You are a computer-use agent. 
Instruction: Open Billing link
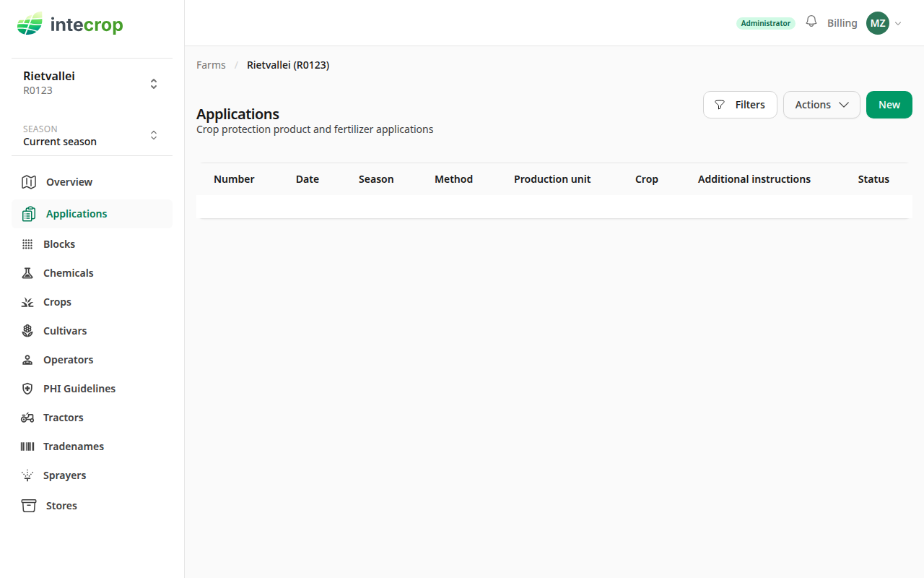click(842, 23)
